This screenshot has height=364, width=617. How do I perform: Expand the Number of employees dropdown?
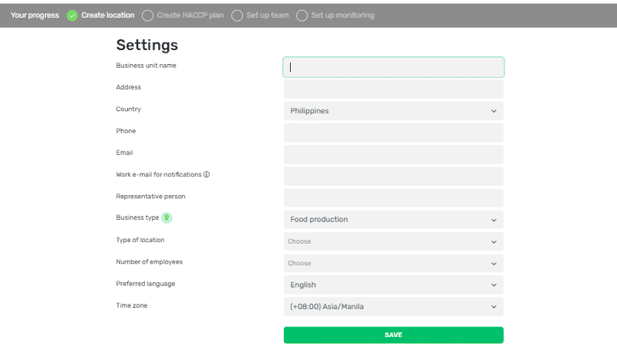(393, 263)
